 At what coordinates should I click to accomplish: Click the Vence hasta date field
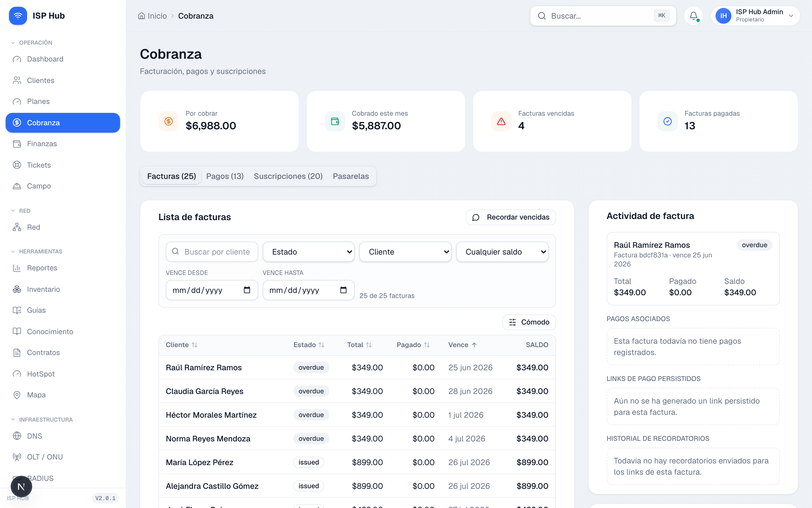click(x=308, y=290)
